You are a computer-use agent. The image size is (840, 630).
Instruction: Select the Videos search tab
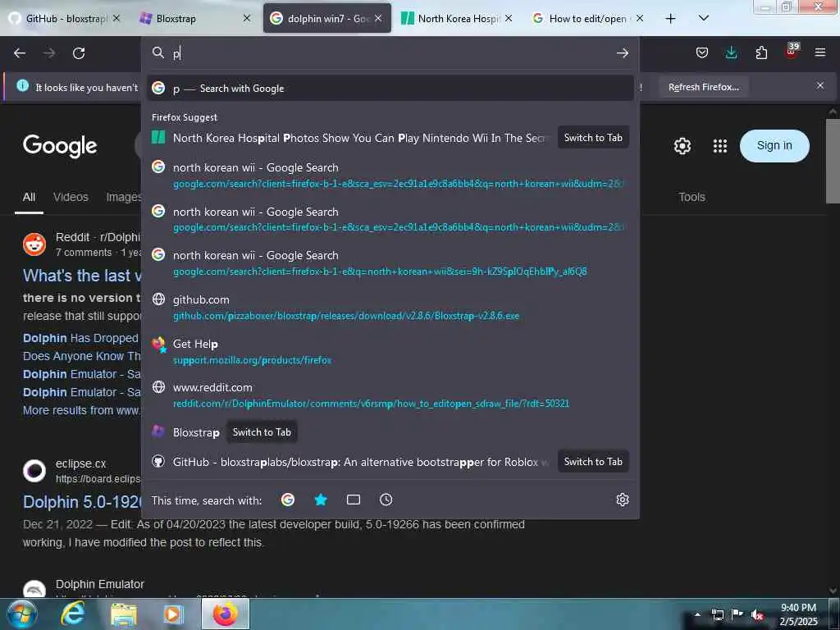point(71,198)
